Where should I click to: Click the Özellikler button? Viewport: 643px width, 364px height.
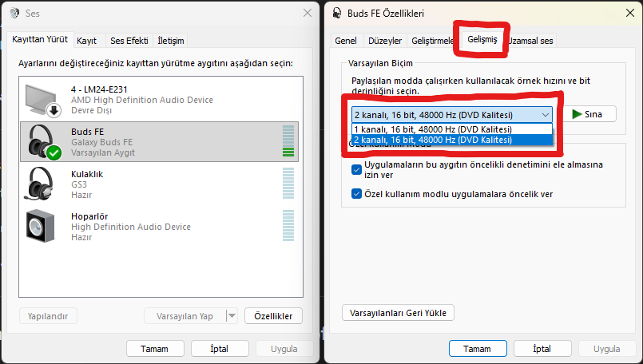[x=273, y=316]
